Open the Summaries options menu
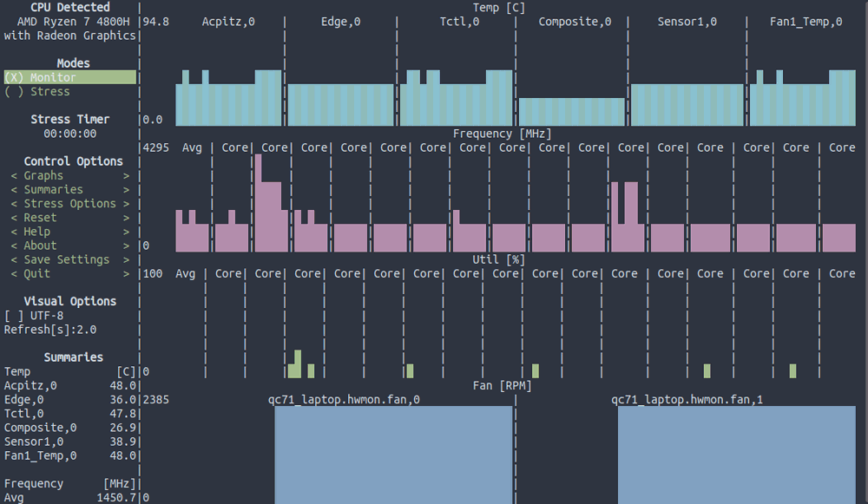Screen dimensions: 868x504 [x=69, y=189]
